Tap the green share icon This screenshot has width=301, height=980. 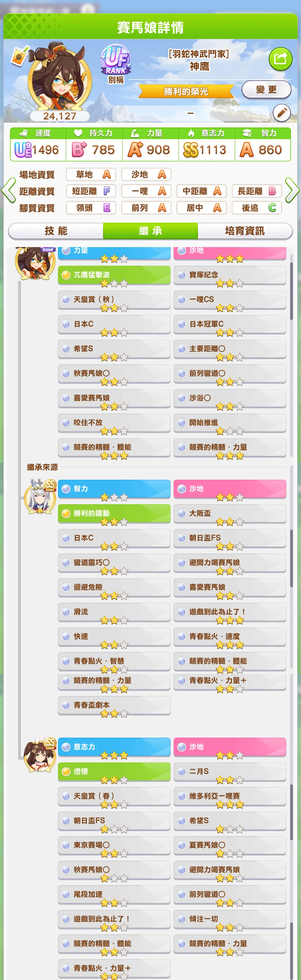(x=280, y=59)
